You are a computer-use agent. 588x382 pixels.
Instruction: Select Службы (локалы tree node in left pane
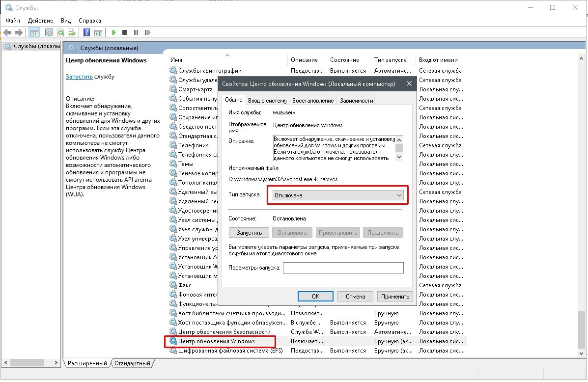pos(32,46)
